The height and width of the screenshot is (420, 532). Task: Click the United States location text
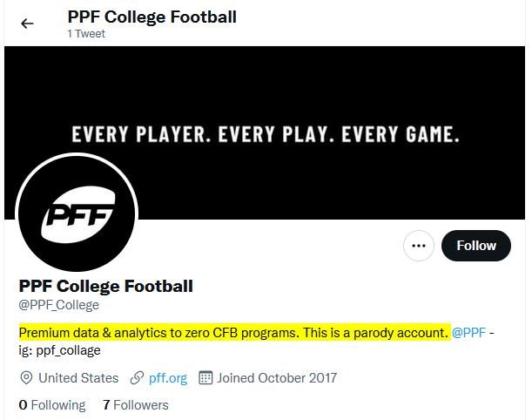click(79, 378)
